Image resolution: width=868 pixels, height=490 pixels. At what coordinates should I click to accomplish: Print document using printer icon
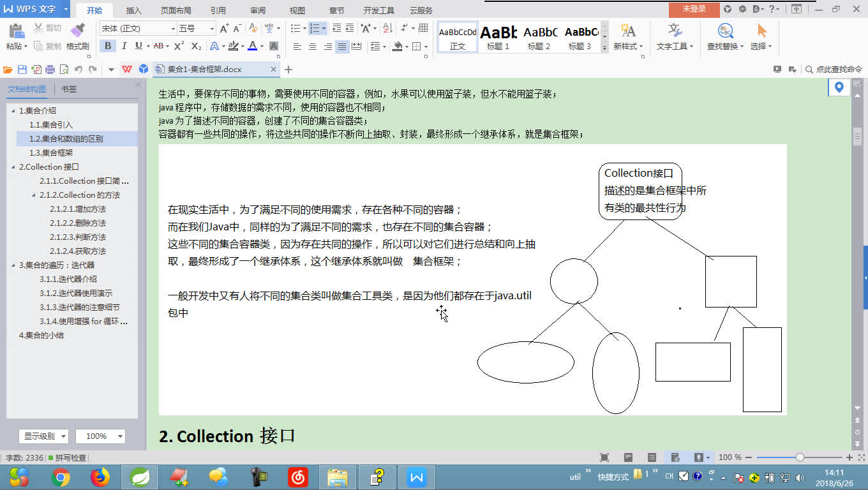(x=50, y=70)
